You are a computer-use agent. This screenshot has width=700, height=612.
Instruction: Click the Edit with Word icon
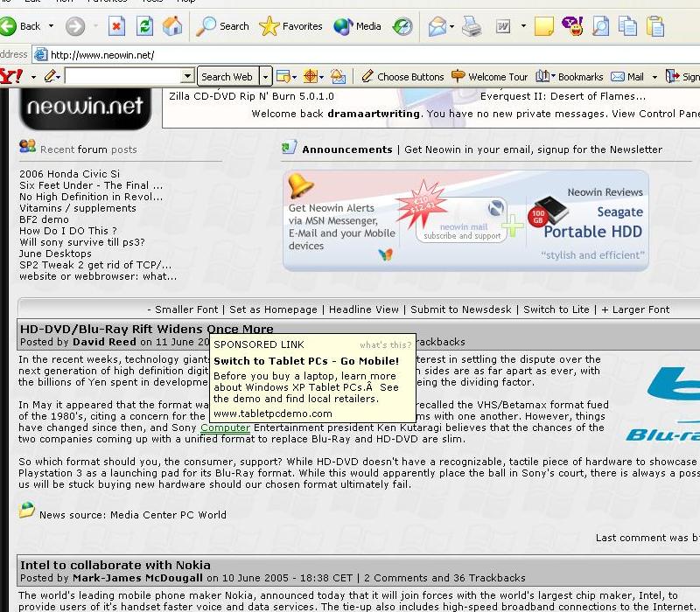coord(503,27)
